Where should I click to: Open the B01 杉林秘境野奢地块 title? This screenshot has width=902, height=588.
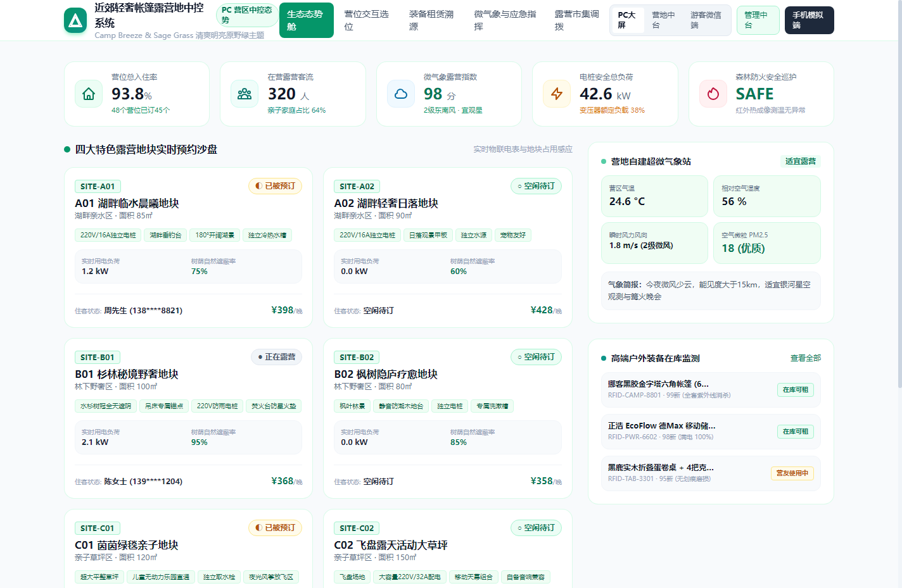127,374
